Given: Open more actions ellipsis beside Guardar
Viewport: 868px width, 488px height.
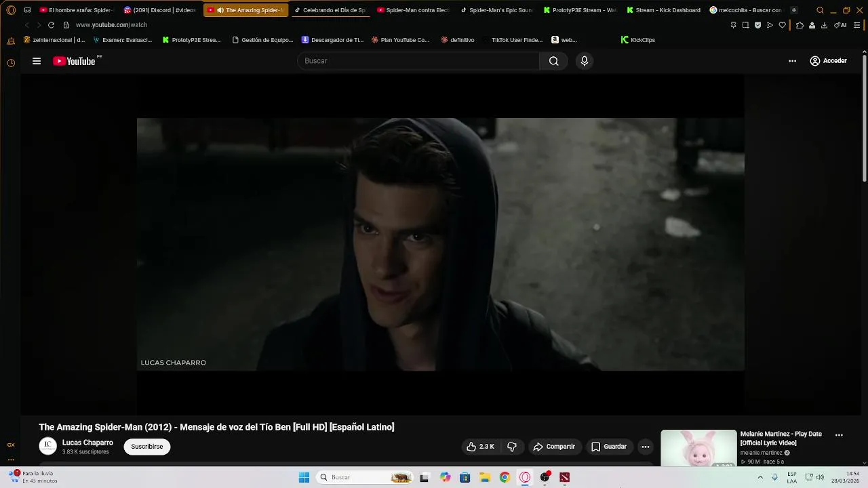Looking at the screenshot, I should (x=646, y=447).
